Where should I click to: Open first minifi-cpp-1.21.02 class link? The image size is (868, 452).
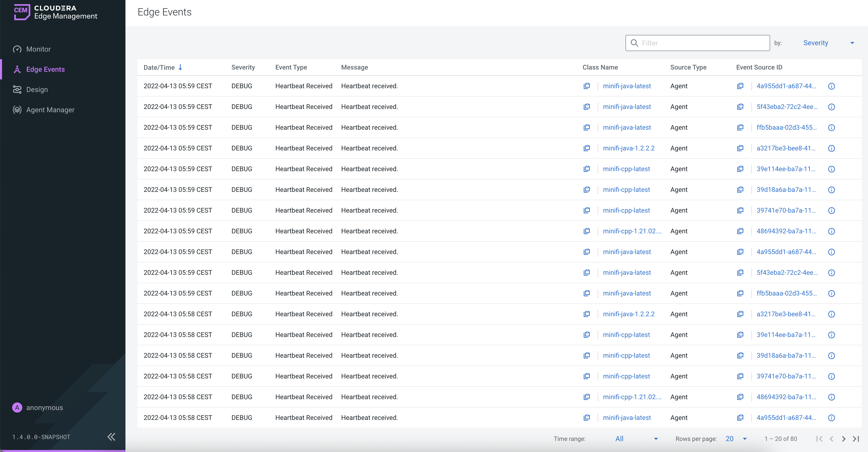(x=632, y=231)
